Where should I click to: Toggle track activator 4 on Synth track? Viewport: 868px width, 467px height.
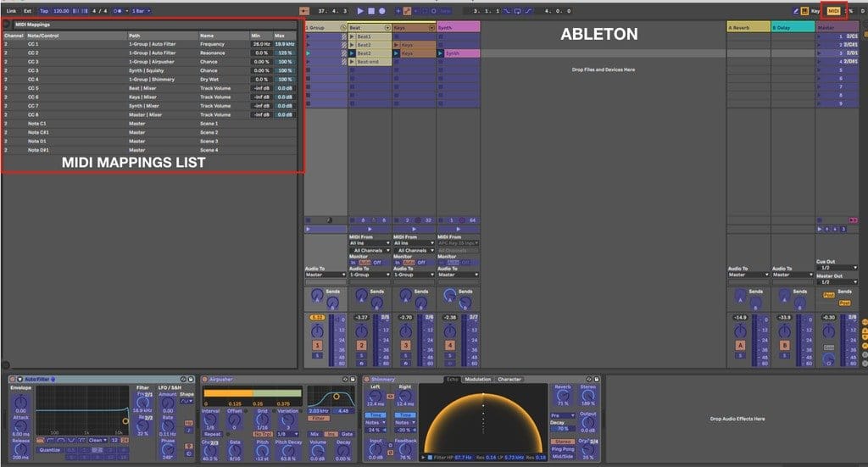(450, 345)
